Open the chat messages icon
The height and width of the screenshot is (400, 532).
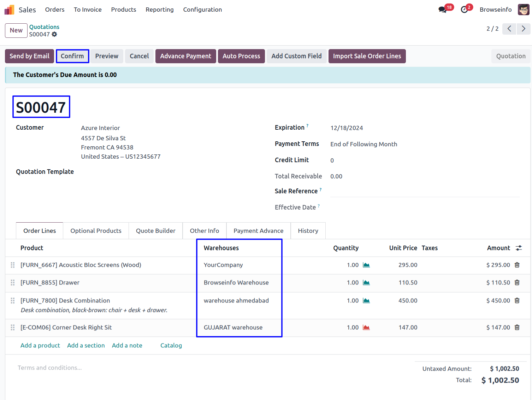[x=443, y=10]
